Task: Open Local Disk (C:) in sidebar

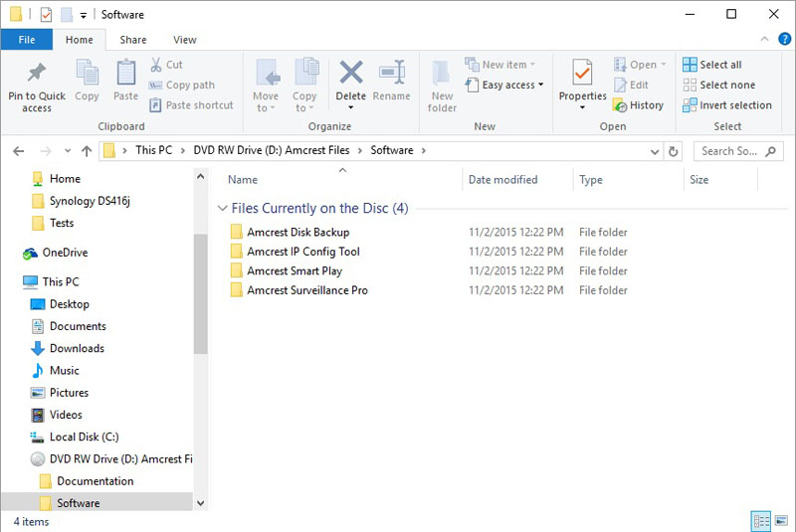Action: [x=84, y=438]
